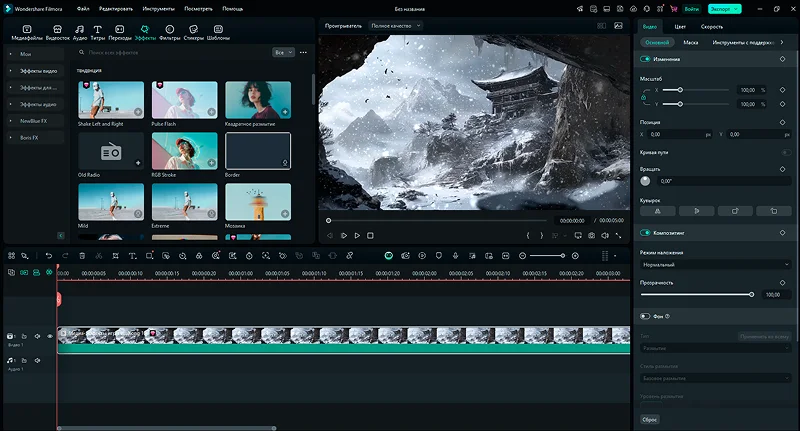Select the Border effect thumbnail

click(258, 151)
